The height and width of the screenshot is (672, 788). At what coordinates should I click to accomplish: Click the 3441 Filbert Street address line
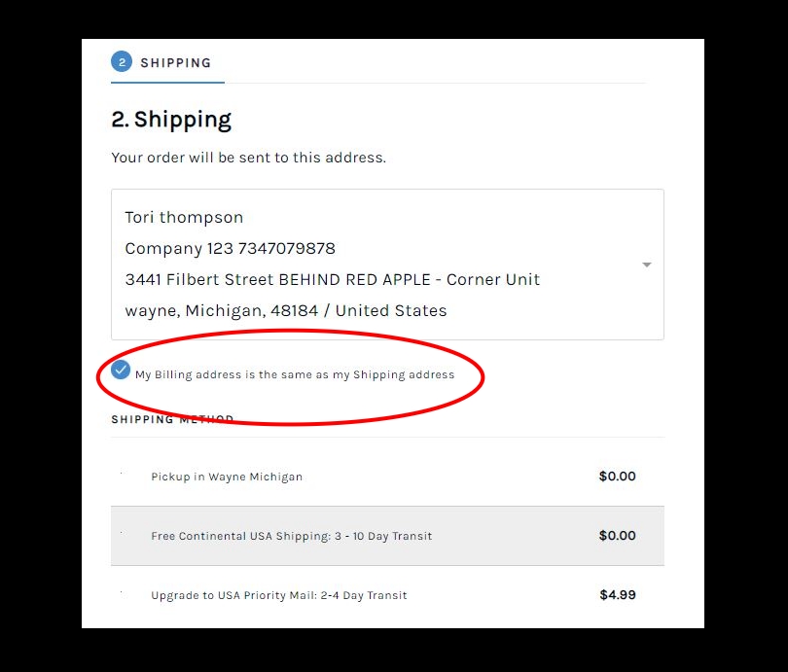point(333,279)
